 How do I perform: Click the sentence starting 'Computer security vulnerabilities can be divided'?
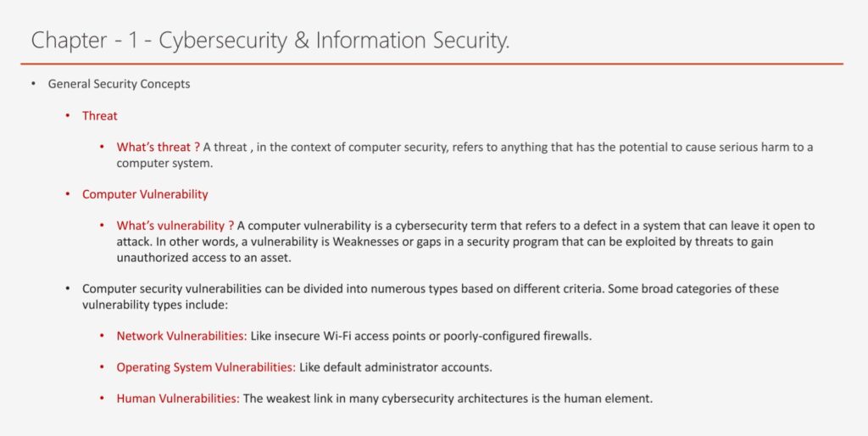tap(339, 288)
